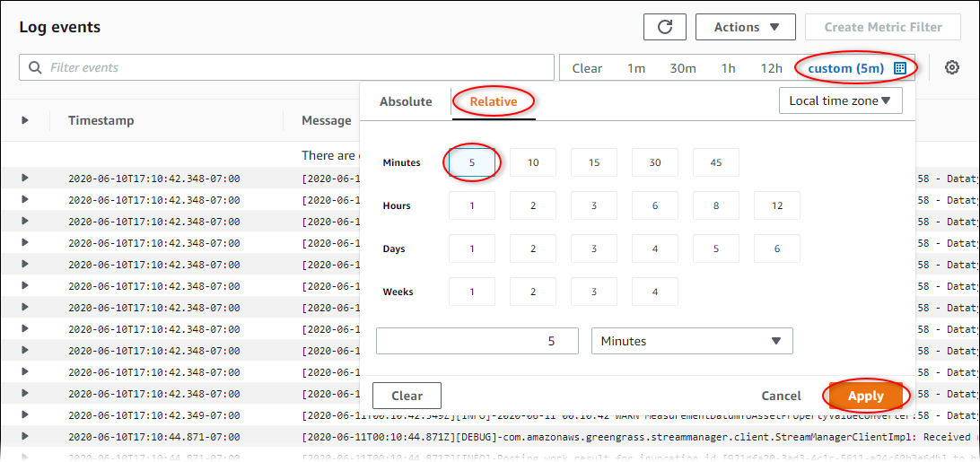
Task: Open the settings gear icon
Action: click(x=952, y=67)
